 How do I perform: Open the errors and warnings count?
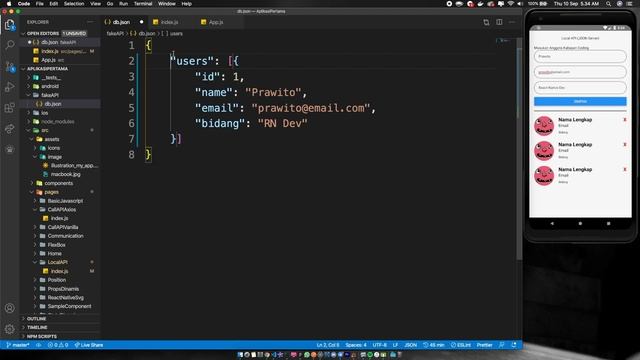point(58,345)
